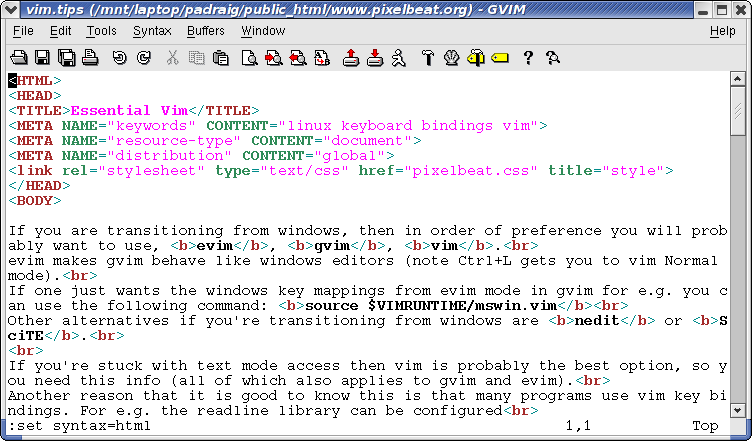
Task: Click 'readline library' text in last line
Action: 268,410
